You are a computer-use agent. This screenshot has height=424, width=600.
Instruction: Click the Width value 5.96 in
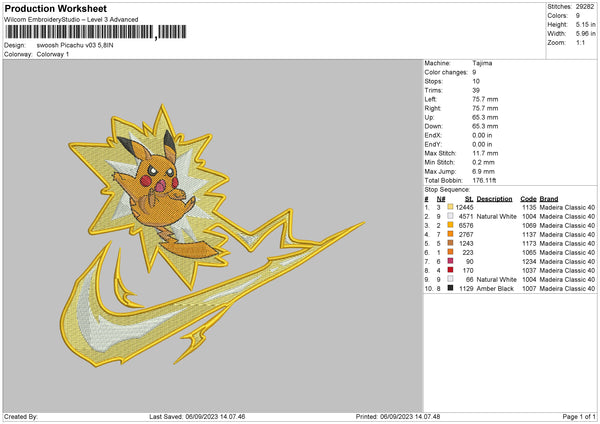point(585,34)
